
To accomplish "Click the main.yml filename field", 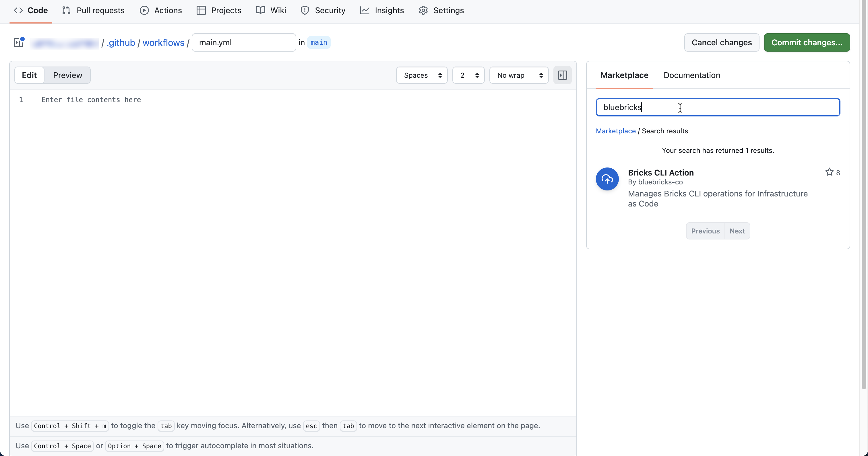I will tap(244, 42).
